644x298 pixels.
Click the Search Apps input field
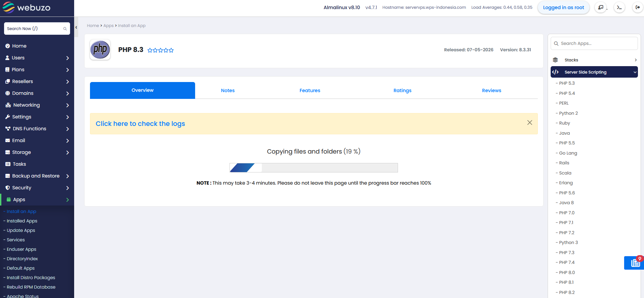click(594, 44)
